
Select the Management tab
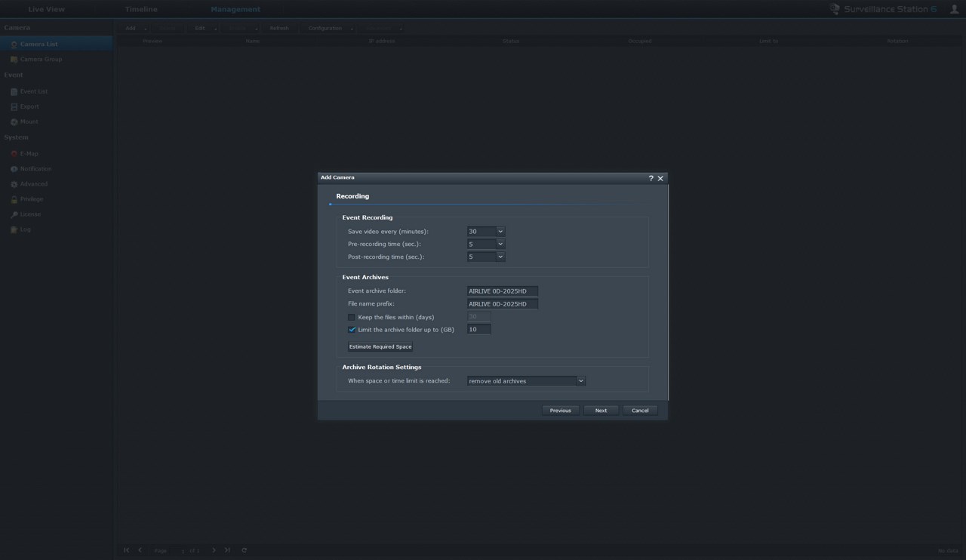[235, 9]
